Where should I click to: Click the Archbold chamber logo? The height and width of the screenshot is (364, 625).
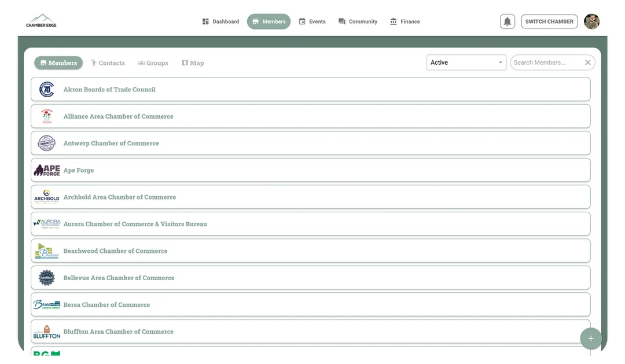pos(47,197)
